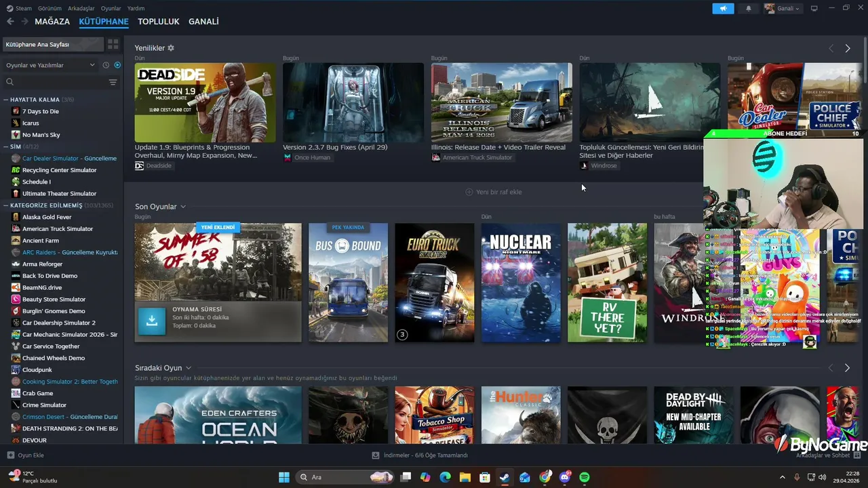Open the Oyunlar menu

111,8
